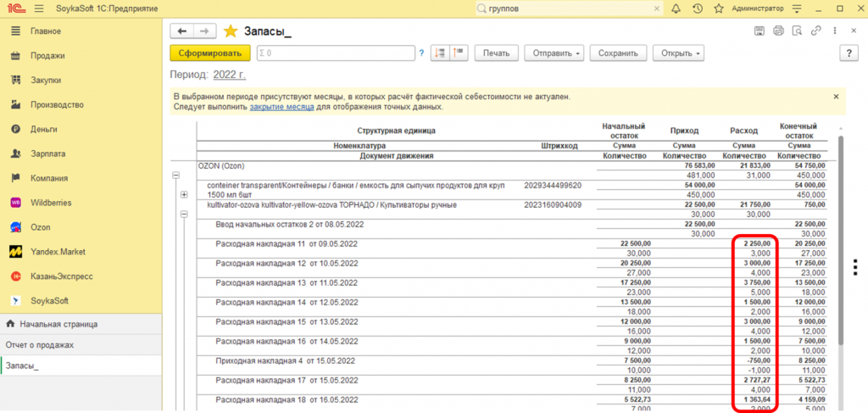Go to Производство in the sidebar

[x=57, y=104]
